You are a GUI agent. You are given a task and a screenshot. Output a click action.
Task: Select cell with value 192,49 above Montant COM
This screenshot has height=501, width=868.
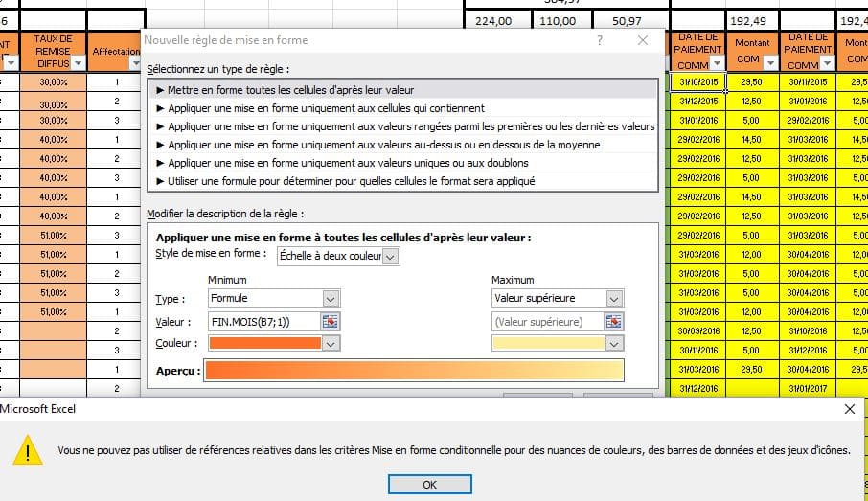click(x=752, y=20)
